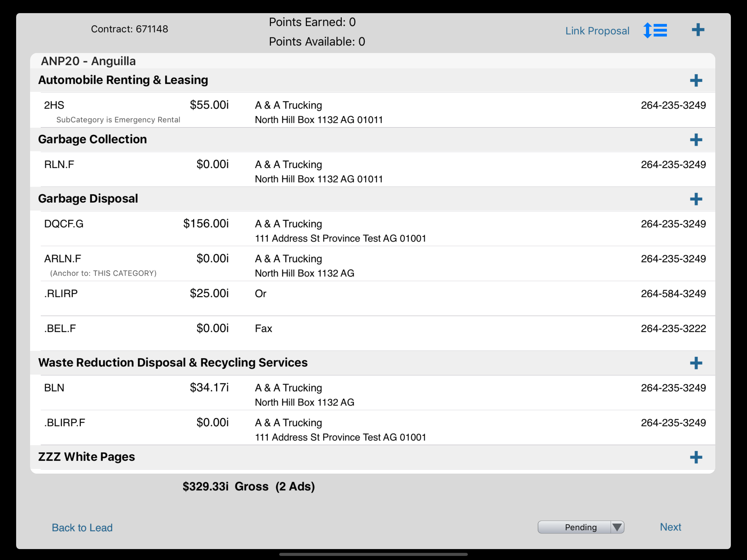Viewport: 747px width, 560px height.
Task: Tap the Automobile Renting & Leasing heading
Action: 123,80
